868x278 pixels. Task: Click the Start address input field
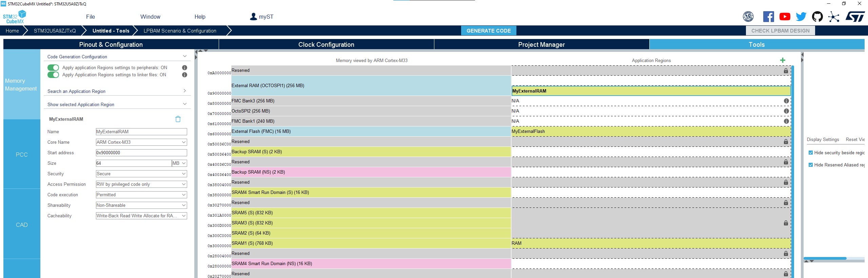(x=141, y=153)
